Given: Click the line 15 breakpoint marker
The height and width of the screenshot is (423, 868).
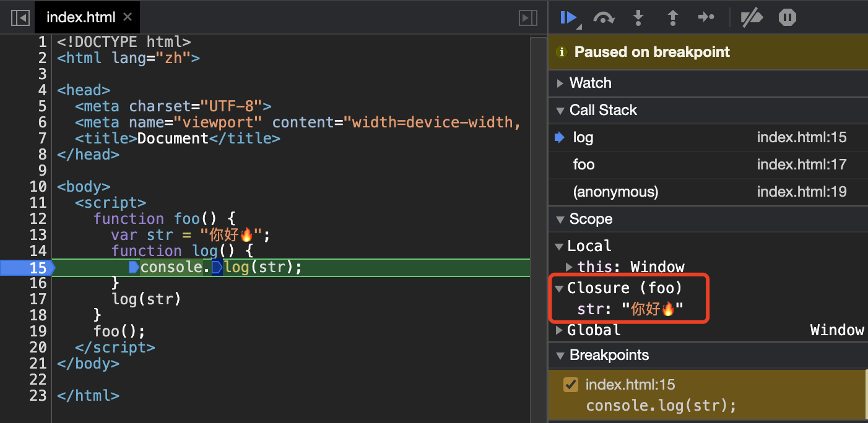Looking at the screenshot, I should pos(27,267).
